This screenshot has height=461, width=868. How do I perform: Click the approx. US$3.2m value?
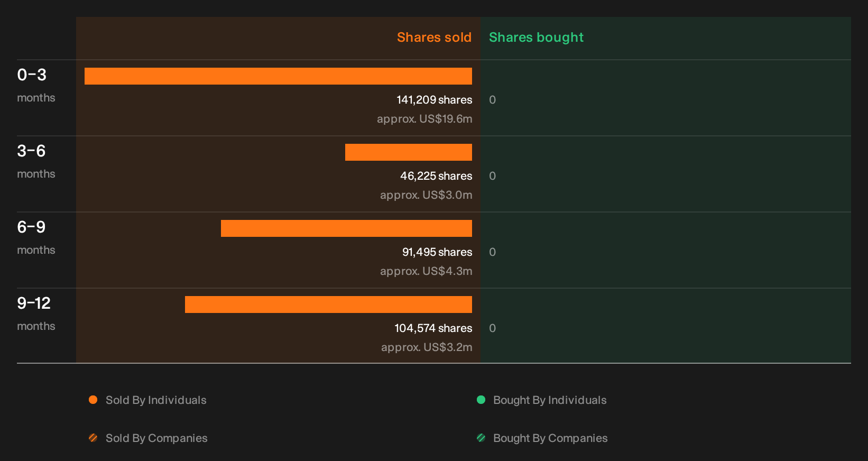tap(427, 347)
